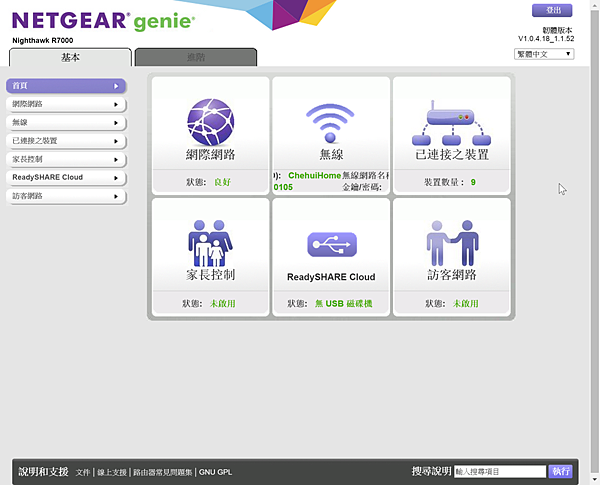Screen dimensions: 600x485
Task: Click 未啟用 status under 訪客網路
Action: pos(466,304)
